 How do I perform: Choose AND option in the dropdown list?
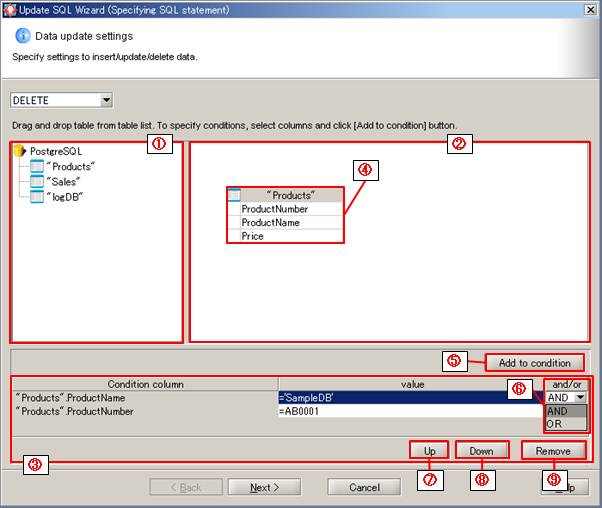pyautogui.click(x=557, y=411)
